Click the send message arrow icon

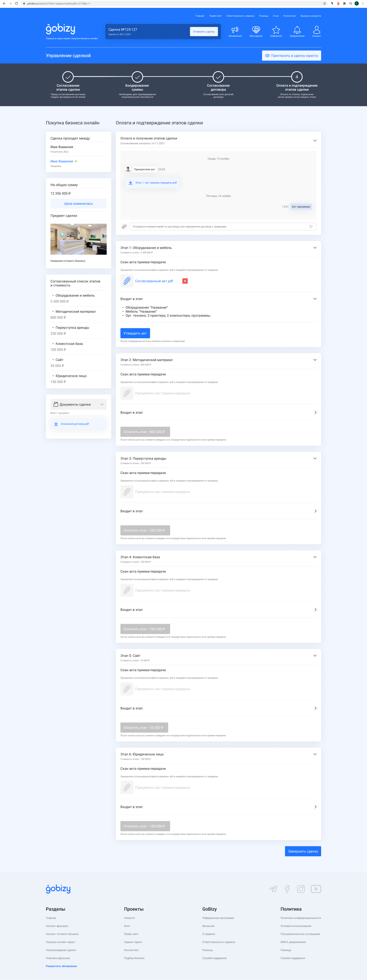(x=311, y=226)
